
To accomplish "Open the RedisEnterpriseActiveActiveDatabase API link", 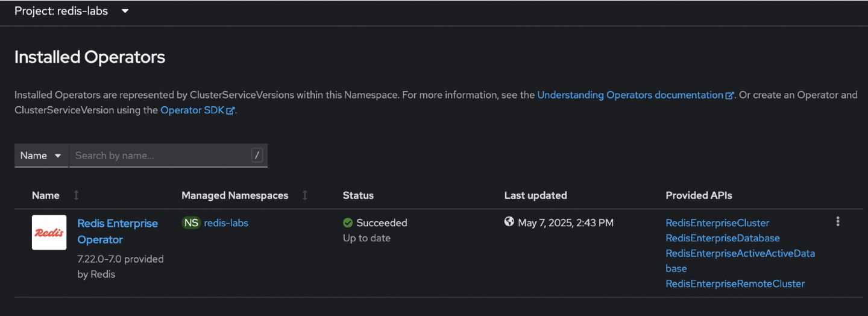I will coord(740,254).
